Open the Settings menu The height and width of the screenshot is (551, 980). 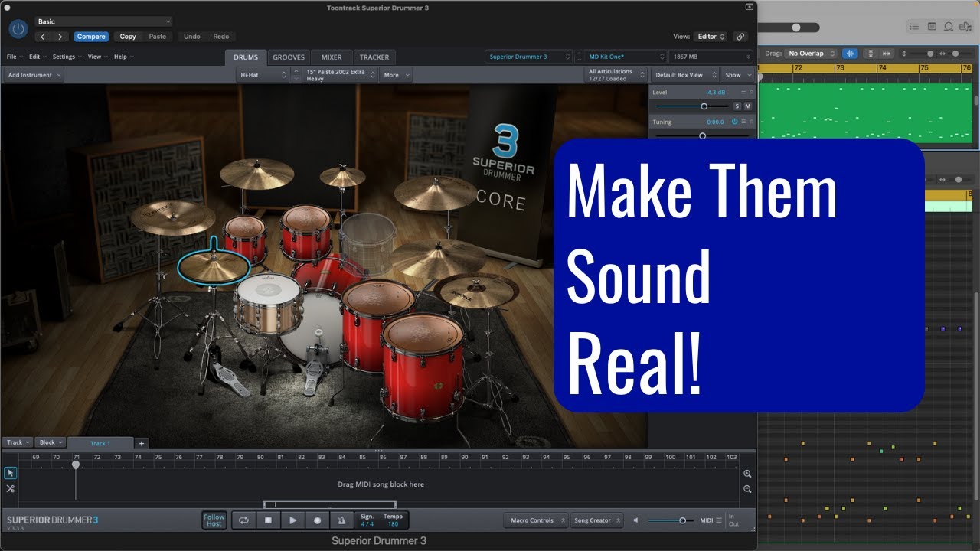click(67, 57)
